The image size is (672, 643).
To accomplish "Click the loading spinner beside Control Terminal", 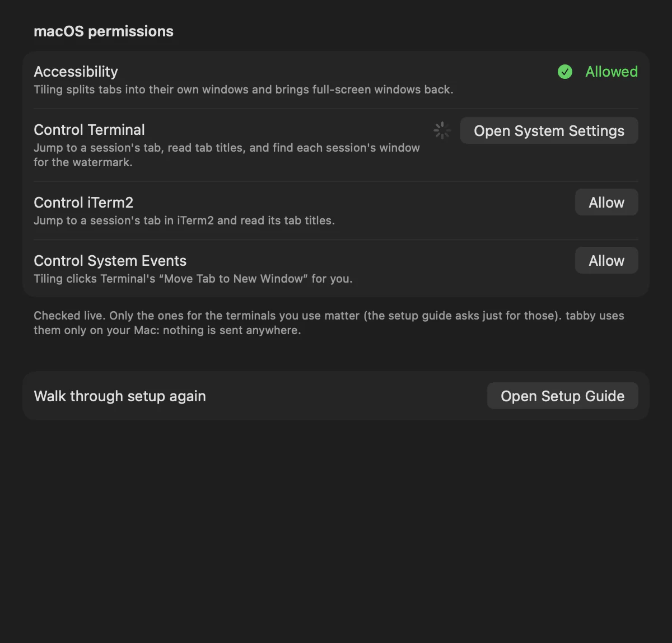I will [x=442, y=130].
